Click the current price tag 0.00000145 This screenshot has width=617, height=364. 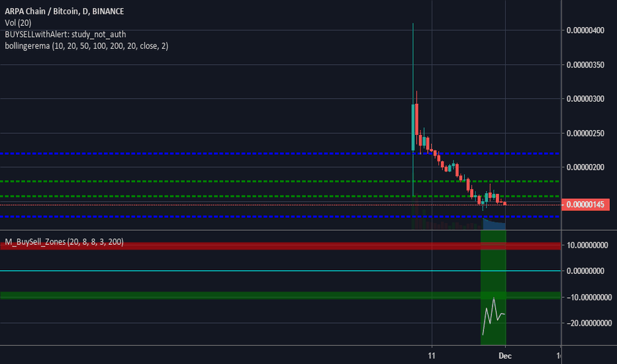tap(585, 205)
